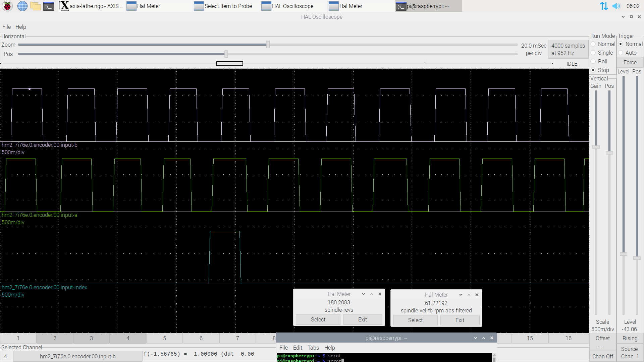Select oscilloscope channel 6
This screenshot has height=362, width=644.
point(201,338)
